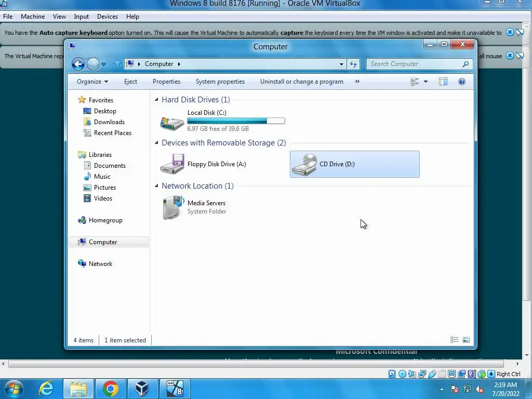Viewport: 532px width, 399px height.
Task: Click the Windows 8 VM taskbar icon
Action: (175, 389)
